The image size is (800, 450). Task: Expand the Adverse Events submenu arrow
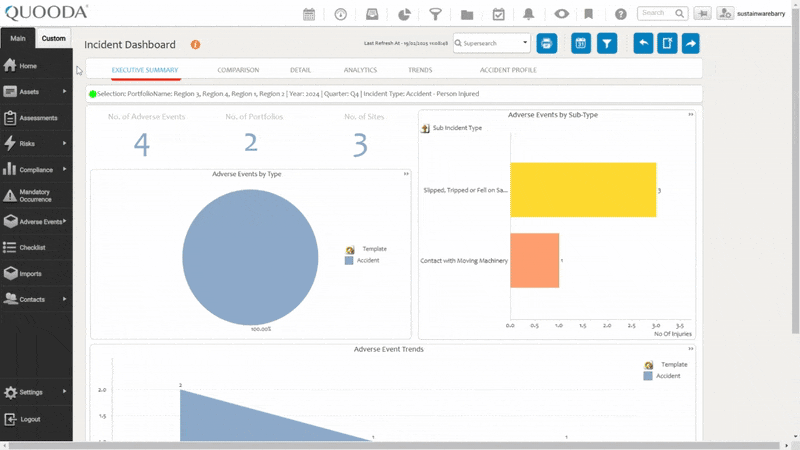[x=65, y=221]
